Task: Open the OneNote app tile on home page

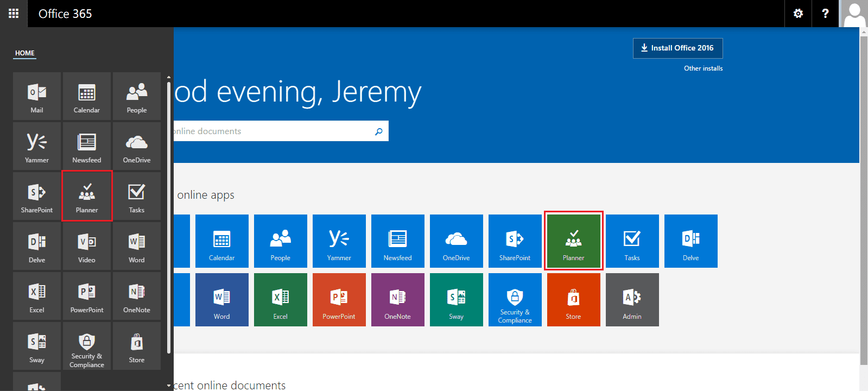Action: [x=398, y=300]
